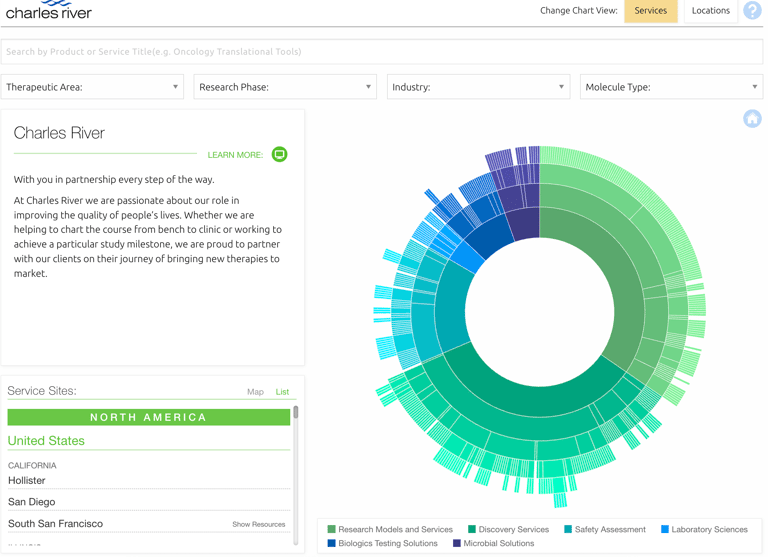Image resolution: width=768 pixels, height=557 pixels.
Task: Select the South San Francisco site
Action: pyautogui.click(x=55, y=524)
